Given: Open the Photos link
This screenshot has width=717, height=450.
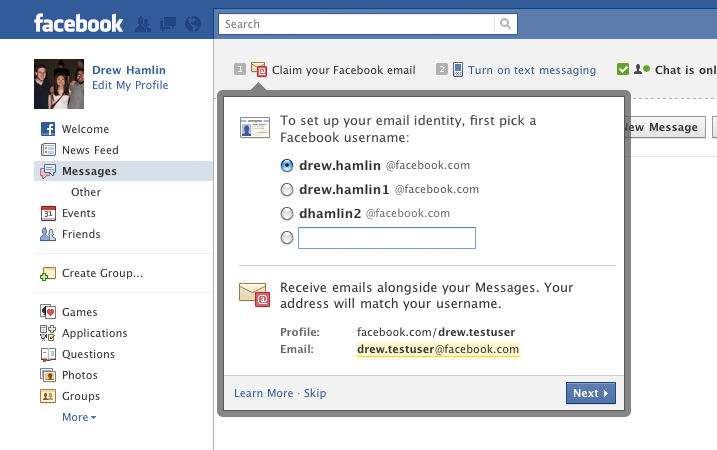Looking at the screenshot, I should (x=80, y=375).
